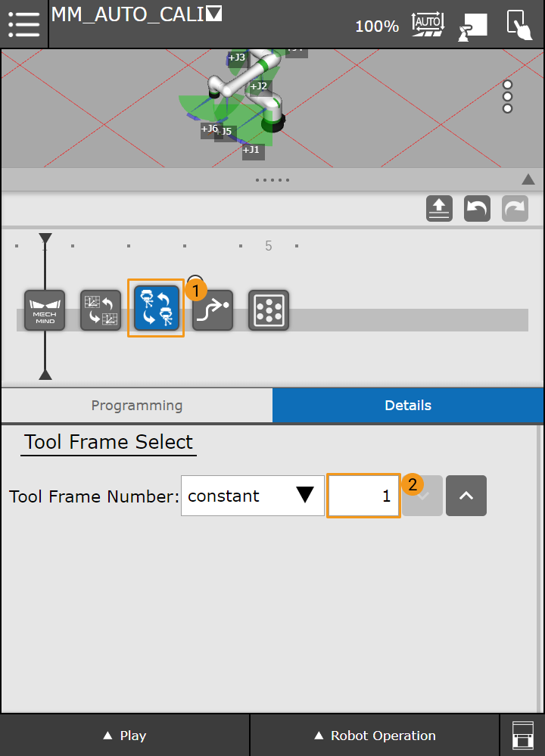Switch to the Programming tab
Image resolution: width=545 pixels, height=756 pixels.
[137, 406]
